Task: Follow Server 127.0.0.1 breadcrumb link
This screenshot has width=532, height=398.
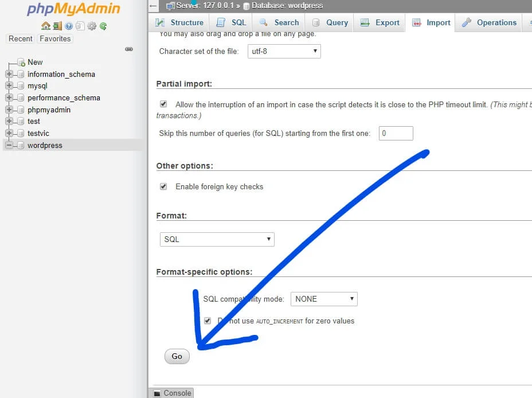Action: [x=205, y=5]
